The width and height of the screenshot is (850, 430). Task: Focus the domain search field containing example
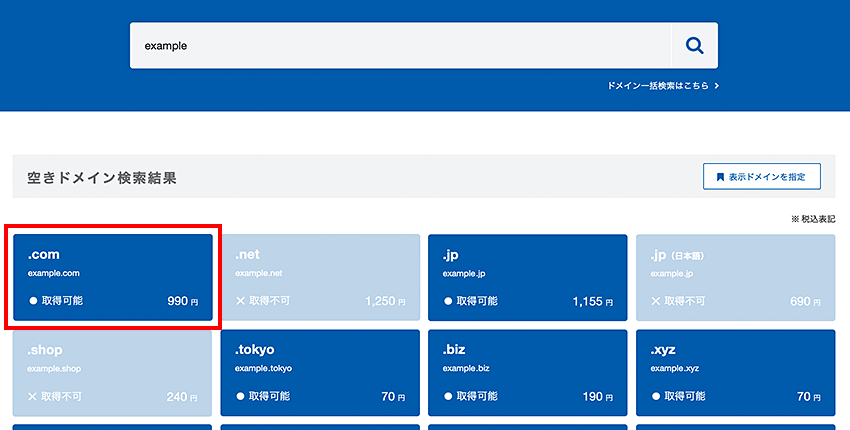coord(400,46)
